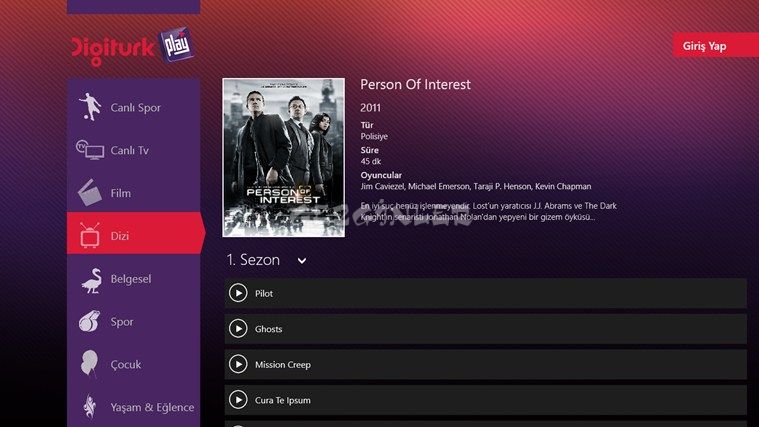
Task: Play the Mission Creep episode
Action: pos(238,365)
